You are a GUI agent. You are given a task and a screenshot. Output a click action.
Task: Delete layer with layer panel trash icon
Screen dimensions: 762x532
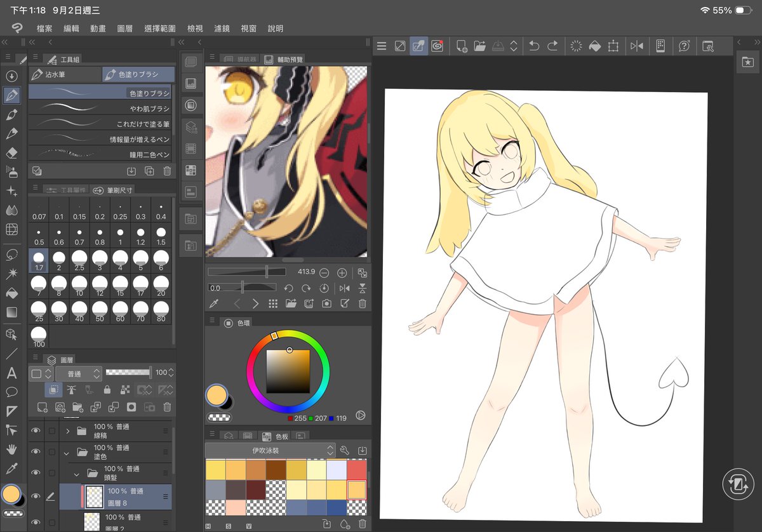point(168,407)
